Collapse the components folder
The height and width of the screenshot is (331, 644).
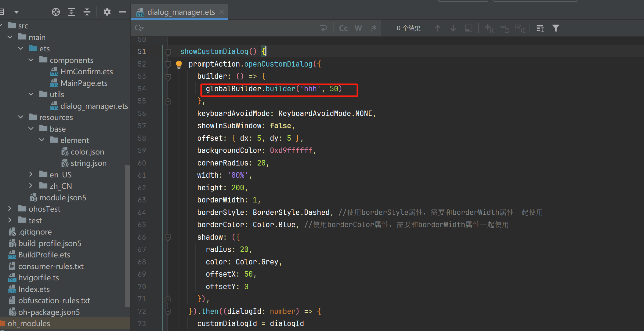[x=31, y=60]
